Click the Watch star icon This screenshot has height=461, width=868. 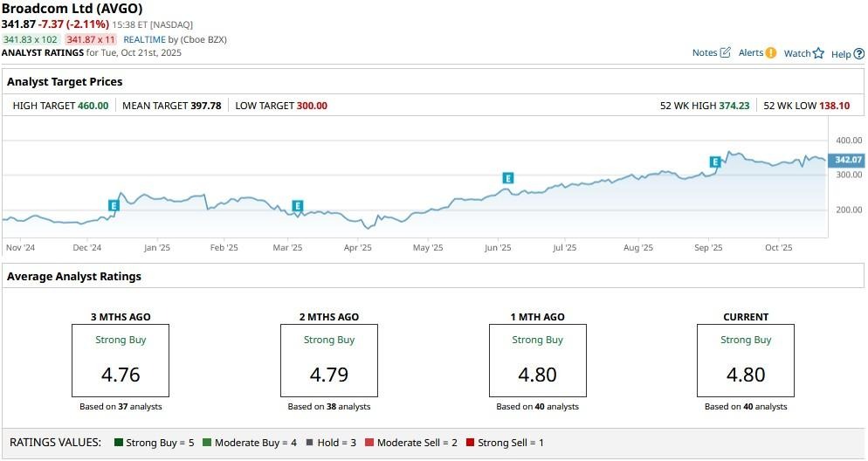click(818, 53)
